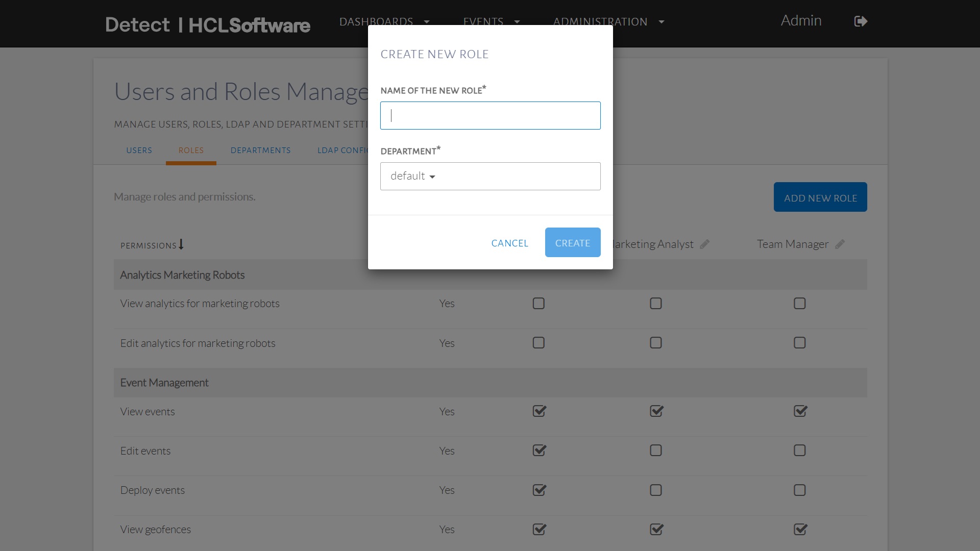Expand the Administration menu arrow
Image resolution: width=980 pixels, height=551 pixels.
point(661,22)
